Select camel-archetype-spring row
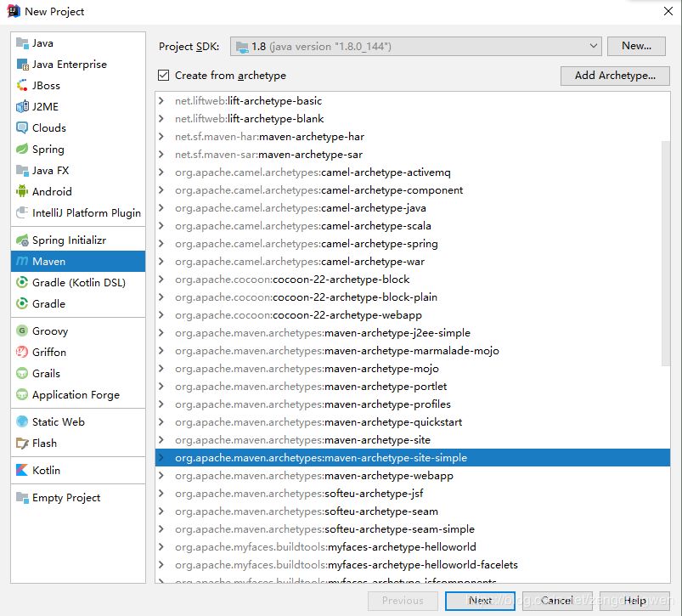The image size is (682, 616). point(412,243)
